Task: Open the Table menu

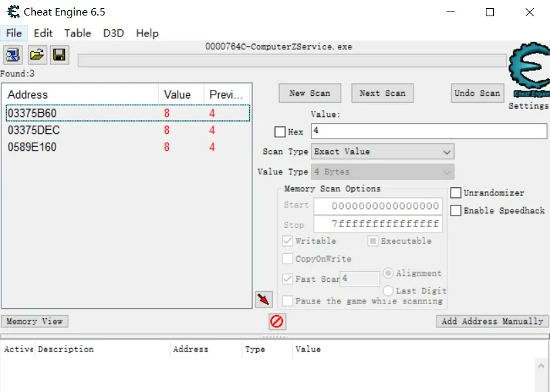Action: [78, 33]
